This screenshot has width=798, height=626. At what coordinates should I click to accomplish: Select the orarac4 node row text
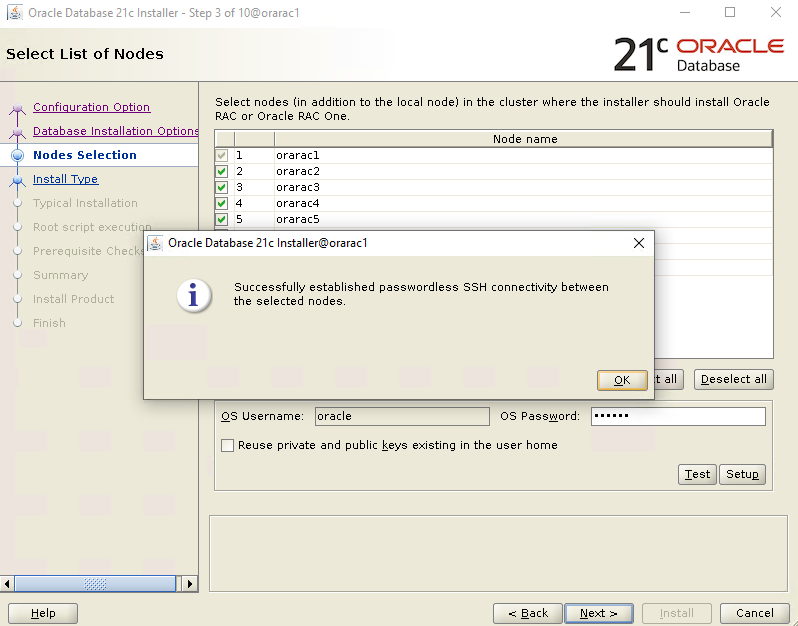click(298, 204)
